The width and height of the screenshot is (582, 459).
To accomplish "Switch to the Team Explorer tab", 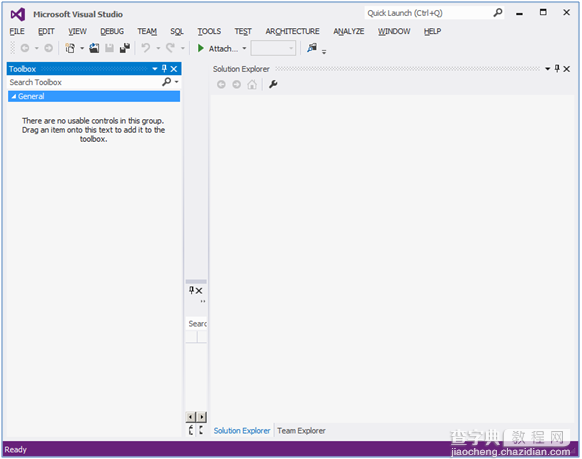I will pos(301,431).
